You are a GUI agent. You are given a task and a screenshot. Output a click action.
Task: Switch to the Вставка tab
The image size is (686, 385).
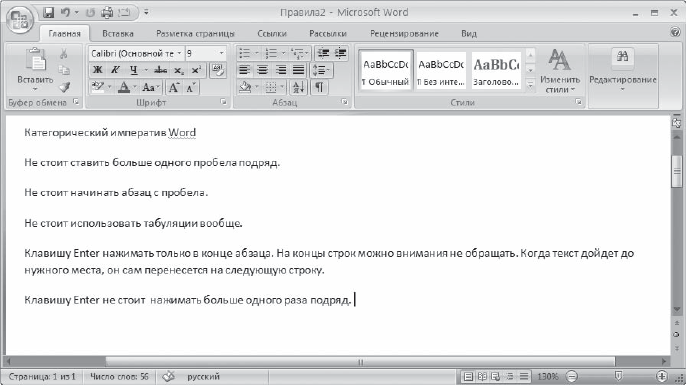(118, 34)
